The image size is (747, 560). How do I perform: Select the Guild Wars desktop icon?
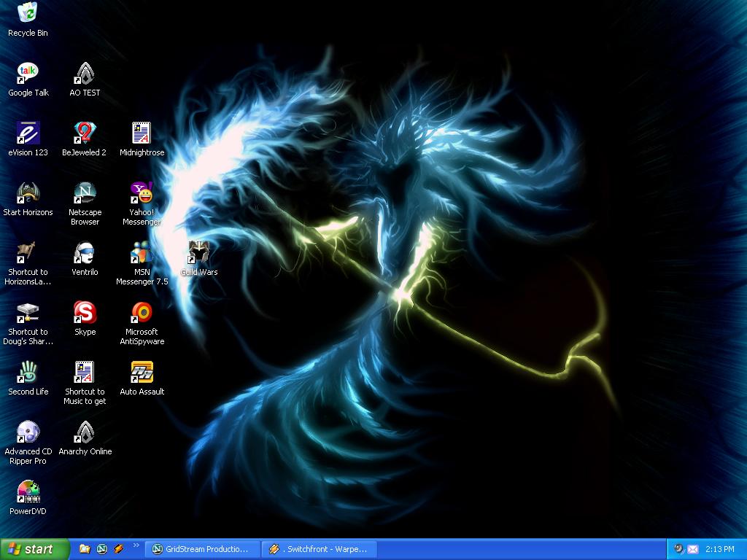tap(198, 252)
